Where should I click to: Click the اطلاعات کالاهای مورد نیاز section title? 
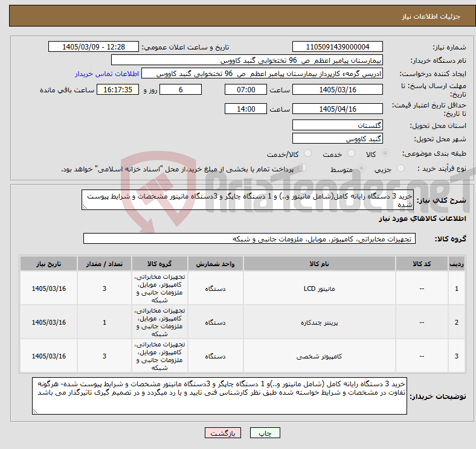coord(422,218)
